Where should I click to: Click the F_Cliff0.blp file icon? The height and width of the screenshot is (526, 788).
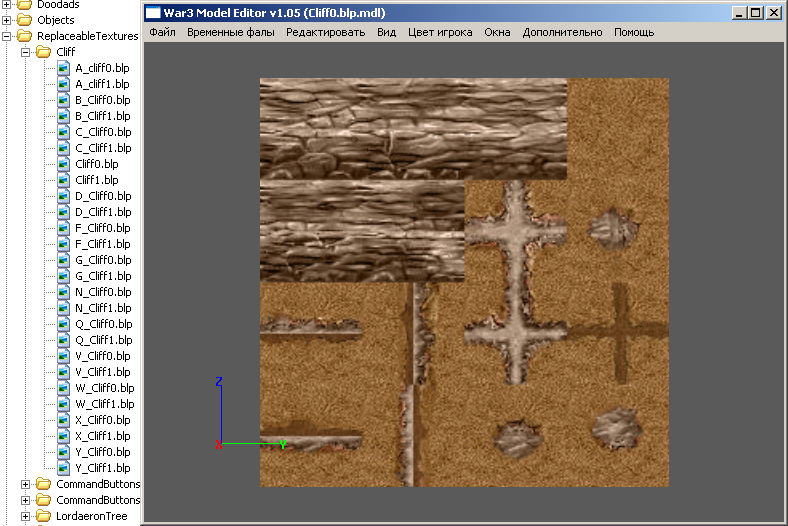[63, 228]
